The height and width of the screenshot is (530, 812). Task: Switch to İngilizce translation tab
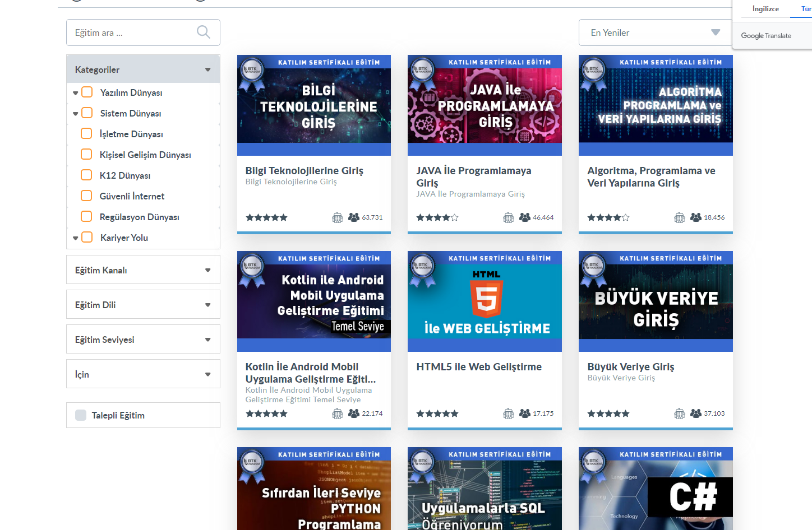(765, 9)
